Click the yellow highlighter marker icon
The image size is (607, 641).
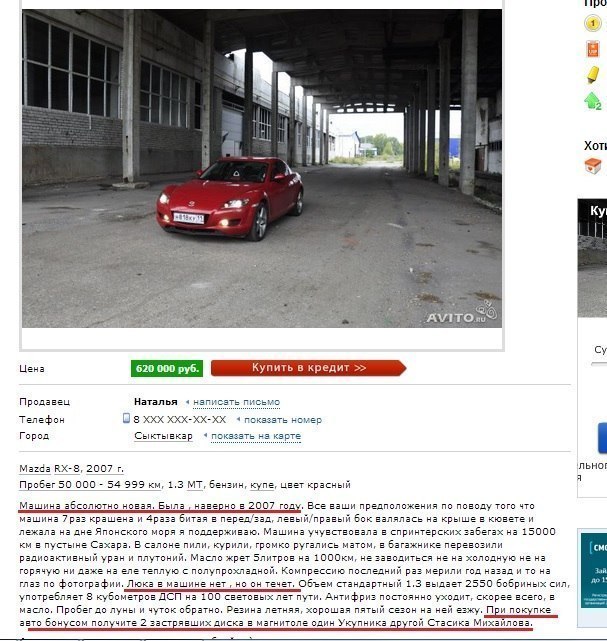(593, 75)
